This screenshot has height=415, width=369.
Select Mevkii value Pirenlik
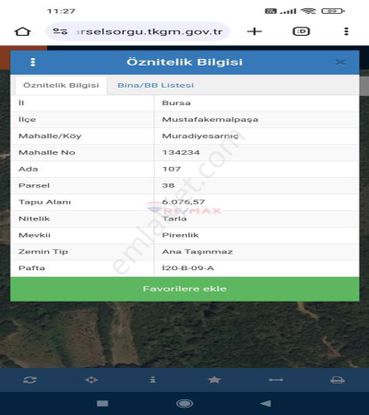[x=180, y=235]
